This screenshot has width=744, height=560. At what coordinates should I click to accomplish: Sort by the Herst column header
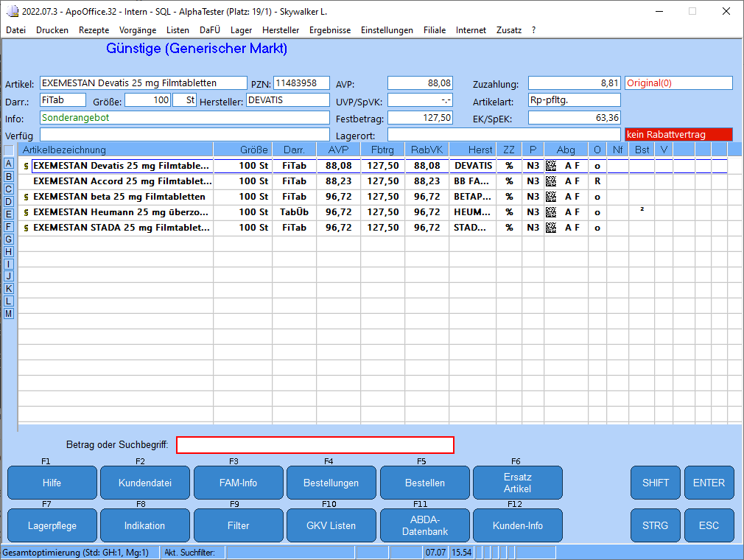click(x=473, y=150)
